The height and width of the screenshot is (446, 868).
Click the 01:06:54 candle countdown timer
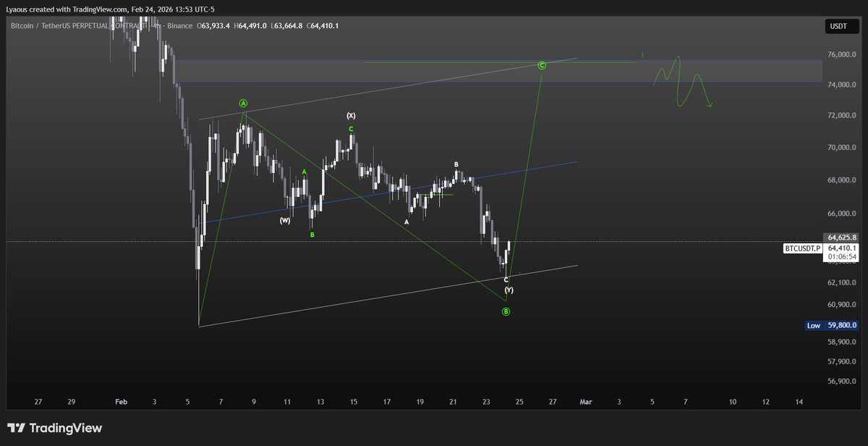[x=843, y=256]
